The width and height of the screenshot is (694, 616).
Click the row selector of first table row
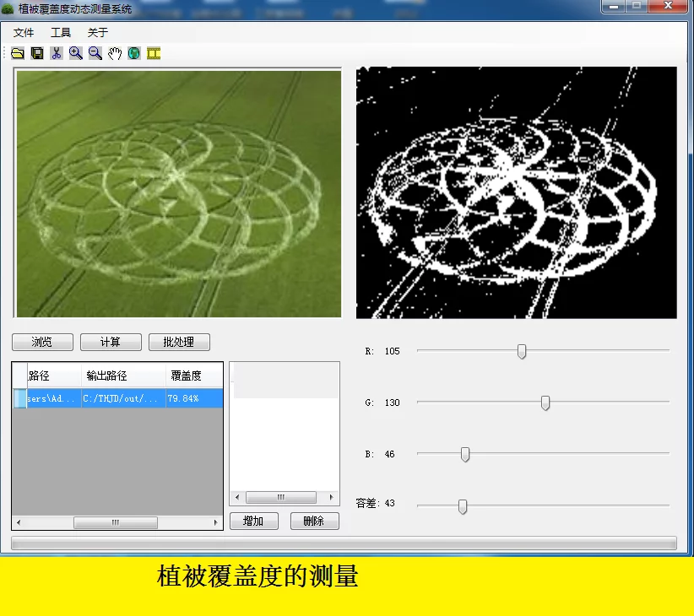pos(19,398)
